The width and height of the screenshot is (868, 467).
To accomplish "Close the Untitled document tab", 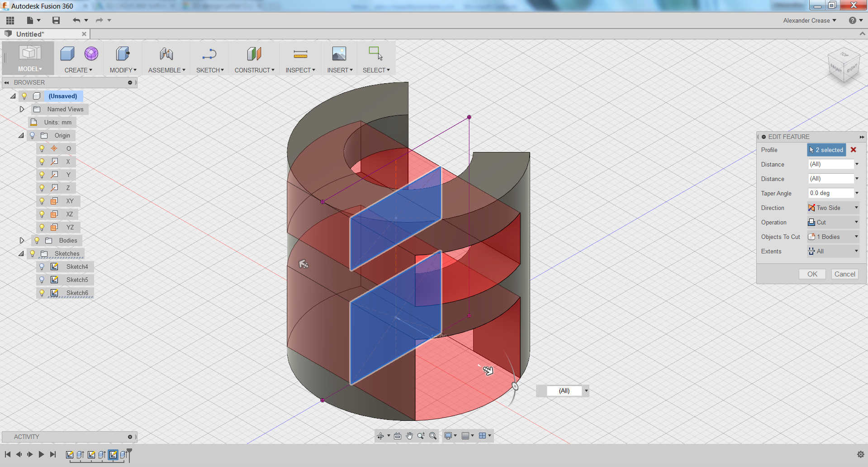I will coord(84,34).
